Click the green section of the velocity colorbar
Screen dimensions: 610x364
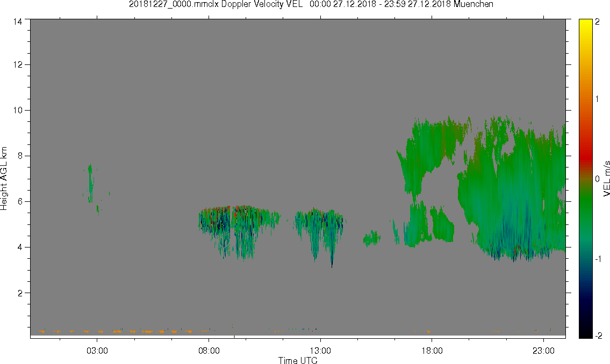coord(585,210)
